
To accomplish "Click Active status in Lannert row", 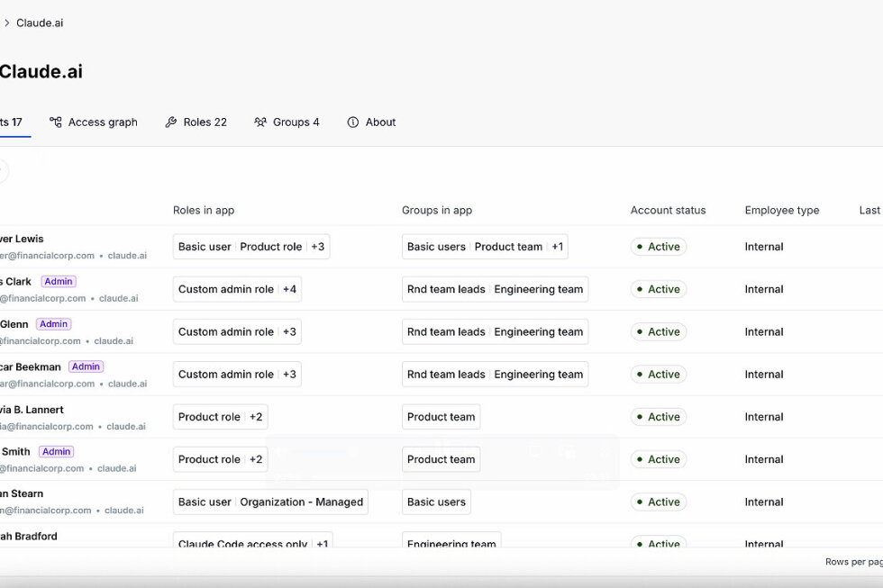I will [x=659, y=417].
